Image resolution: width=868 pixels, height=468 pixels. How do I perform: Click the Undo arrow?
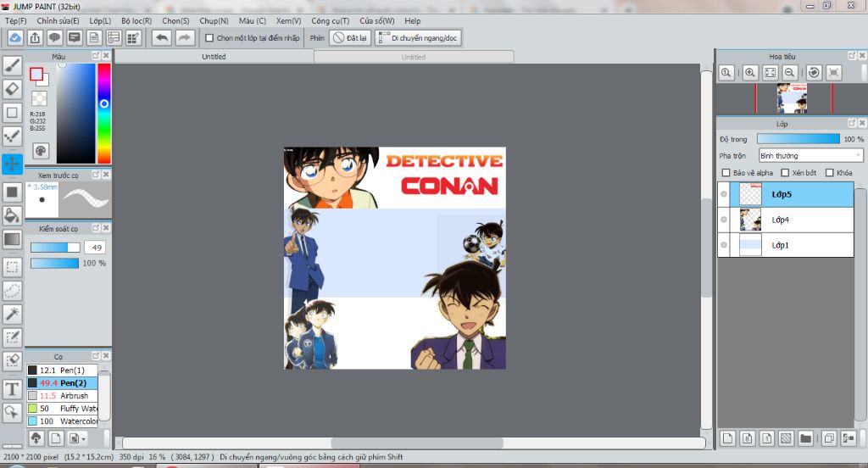tap(162, 37)
